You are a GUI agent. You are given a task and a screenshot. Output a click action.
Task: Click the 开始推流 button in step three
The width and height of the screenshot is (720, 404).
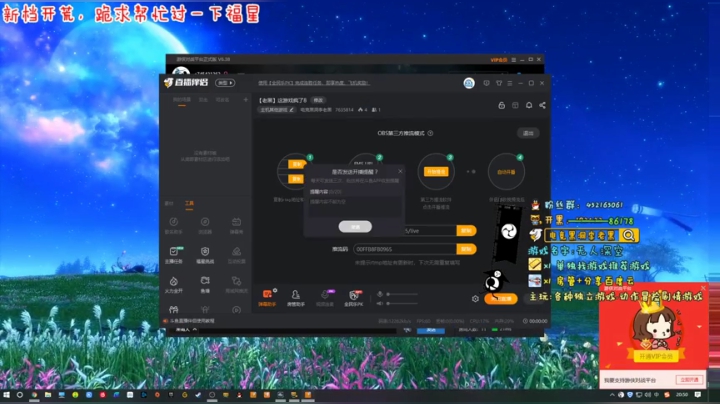(436, 172)
